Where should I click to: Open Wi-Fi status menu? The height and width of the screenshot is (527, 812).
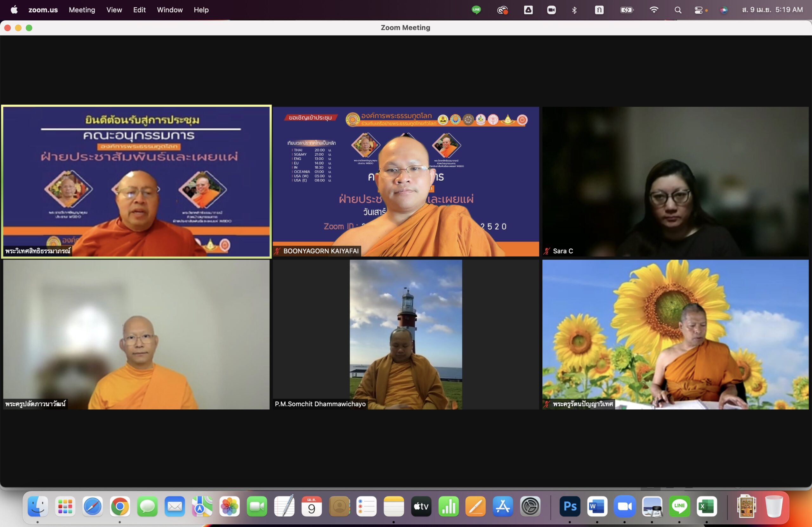[654, 10]
